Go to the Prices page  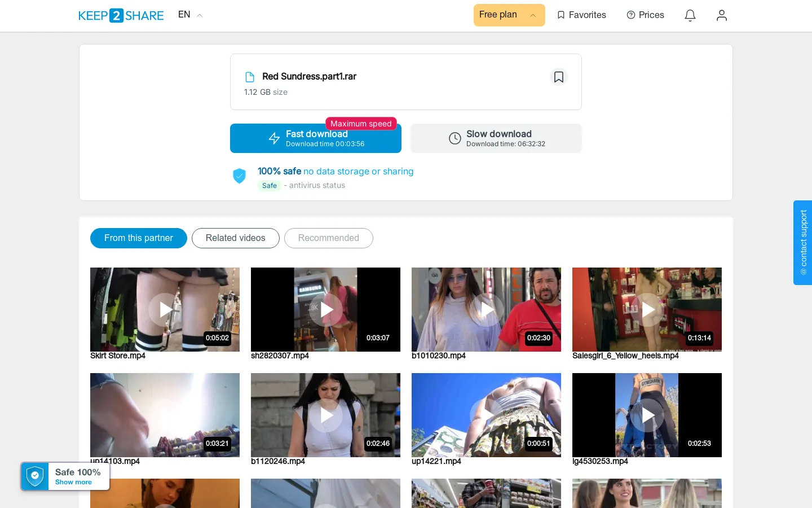tap(646, 15)
